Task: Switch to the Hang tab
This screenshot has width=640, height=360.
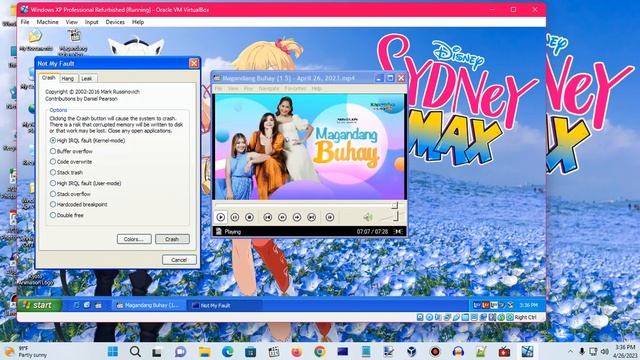Action: pos(67,78)
